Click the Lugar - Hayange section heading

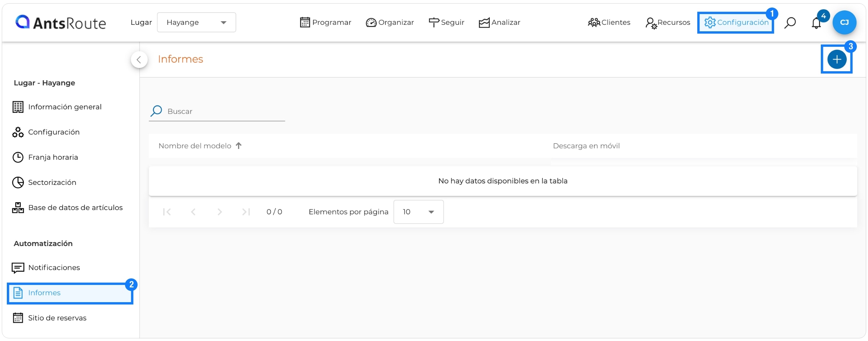44,83
